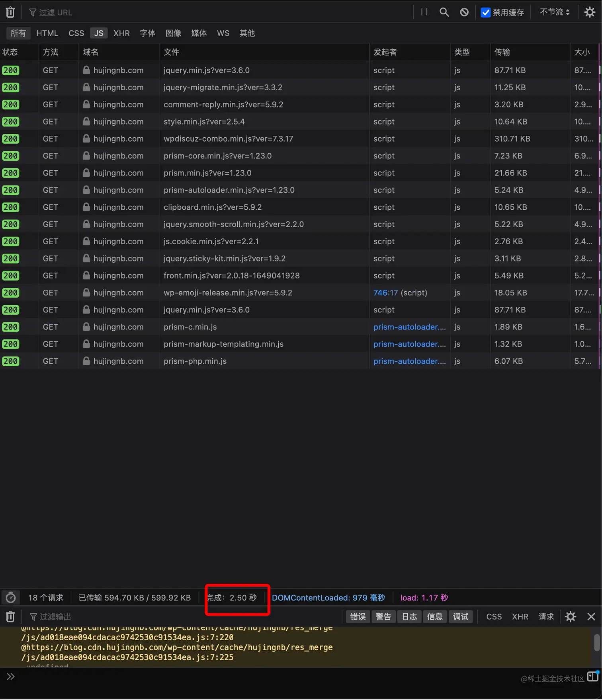The image size is (602, 700).
Task: Open prism-autoloader initiator link for prism-c.min.js
Action: click(x=409, y=327)
